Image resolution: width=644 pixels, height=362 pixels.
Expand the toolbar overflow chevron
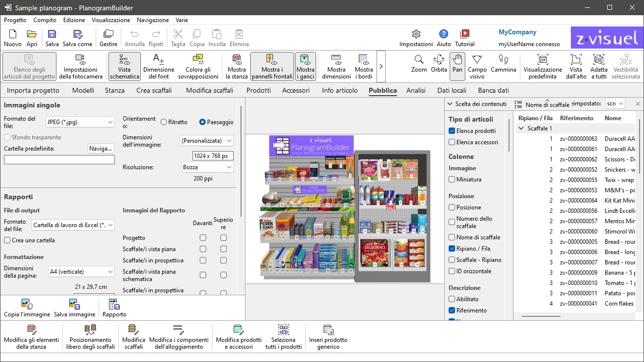[x=381, y=66]
